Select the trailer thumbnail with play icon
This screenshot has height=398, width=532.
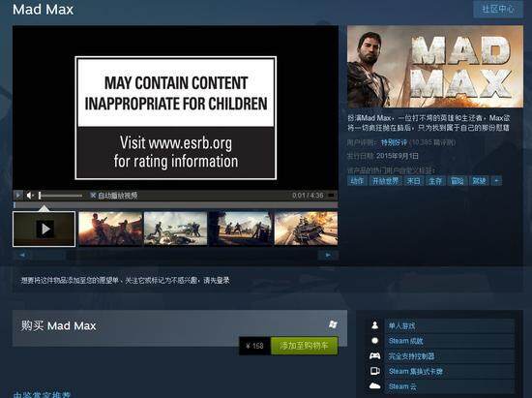click(x=44, y=229)
